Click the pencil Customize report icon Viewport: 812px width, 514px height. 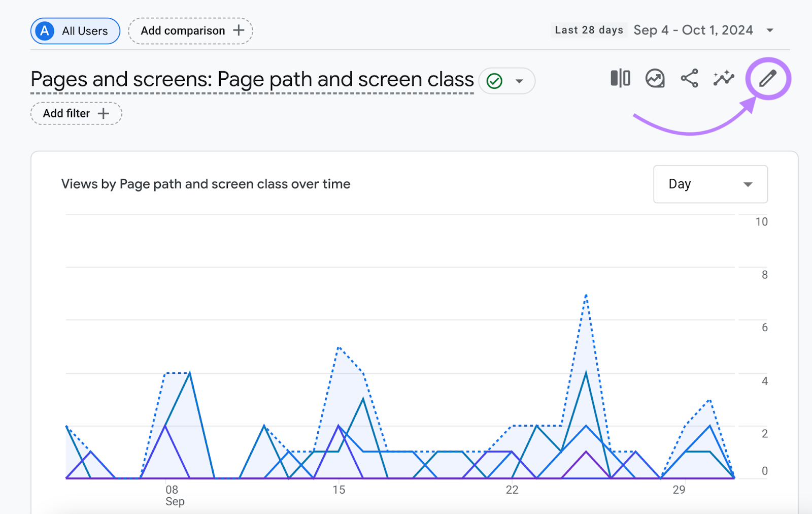click(x=767, y=79)
